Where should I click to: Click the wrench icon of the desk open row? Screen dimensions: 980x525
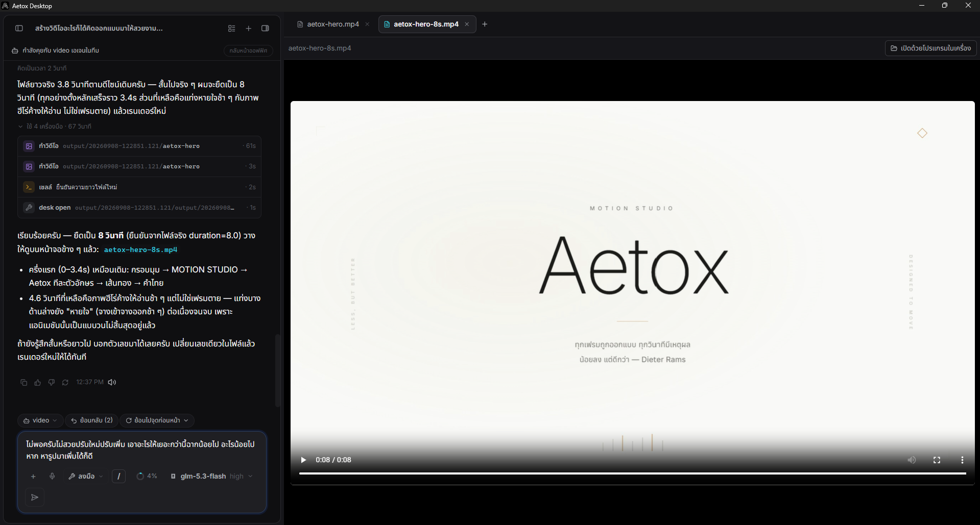pyautogui.click(x=29, y=208)
